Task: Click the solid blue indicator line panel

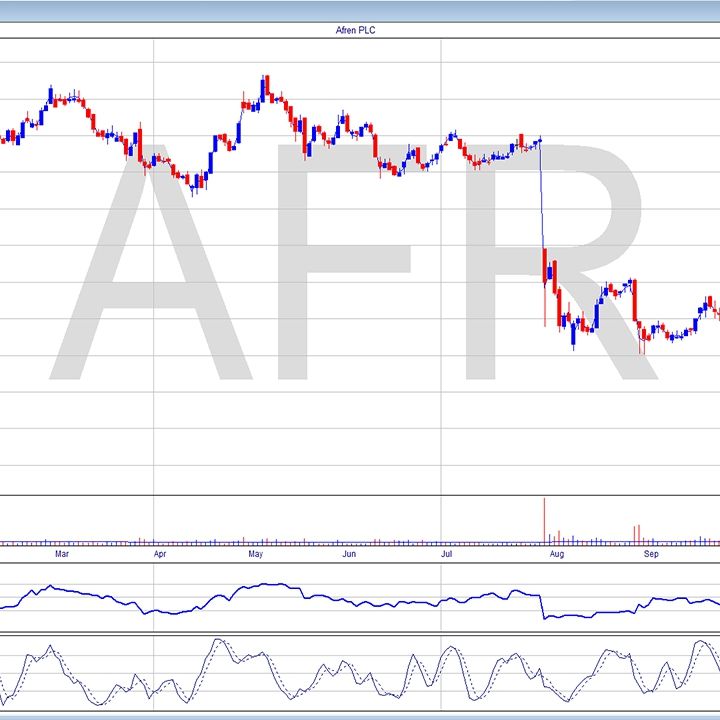Action: pos(360,598)
